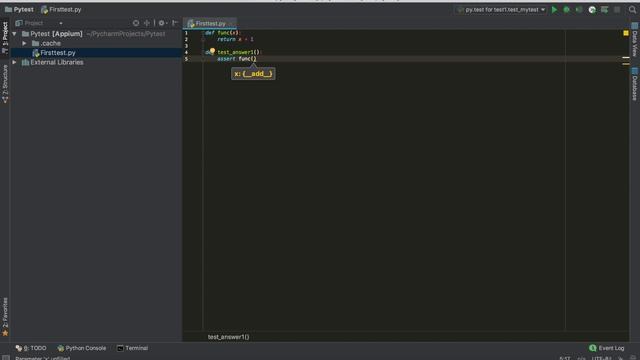
Task: Open the TODO tool window
Action: coord(31,348)
